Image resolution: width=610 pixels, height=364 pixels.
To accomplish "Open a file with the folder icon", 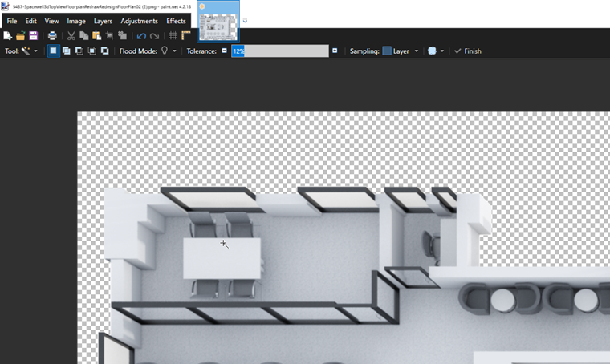I will 20,36.
